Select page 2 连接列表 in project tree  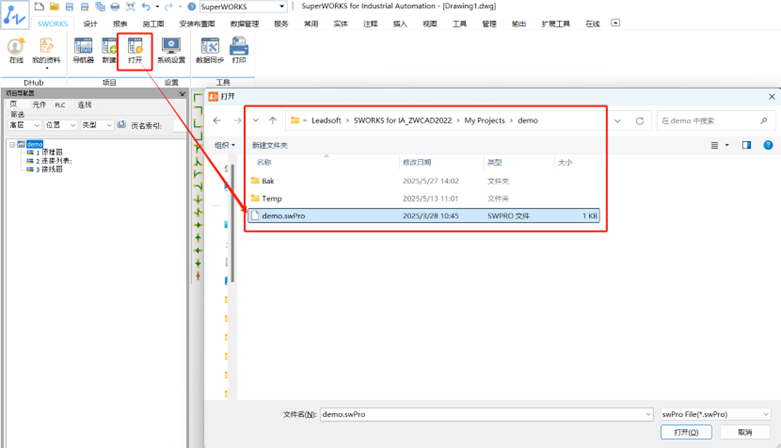point(54,160)
